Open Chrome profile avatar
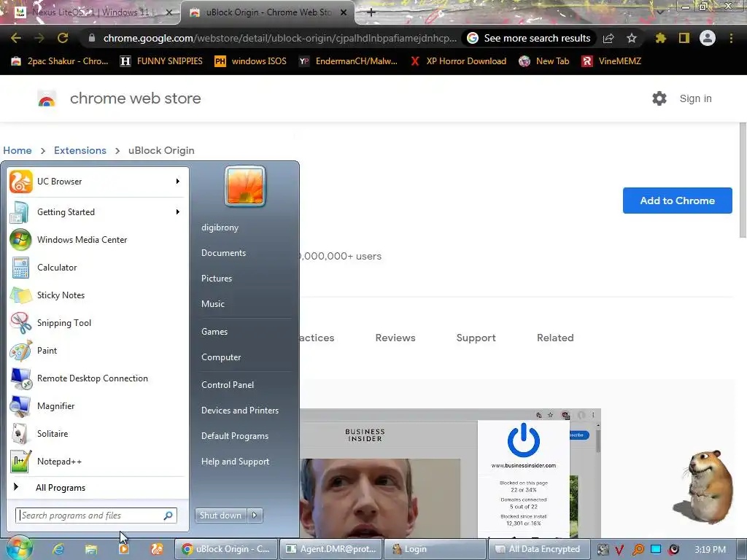The height and width of the screenshot is (560, 747). [x=708, y=38]
